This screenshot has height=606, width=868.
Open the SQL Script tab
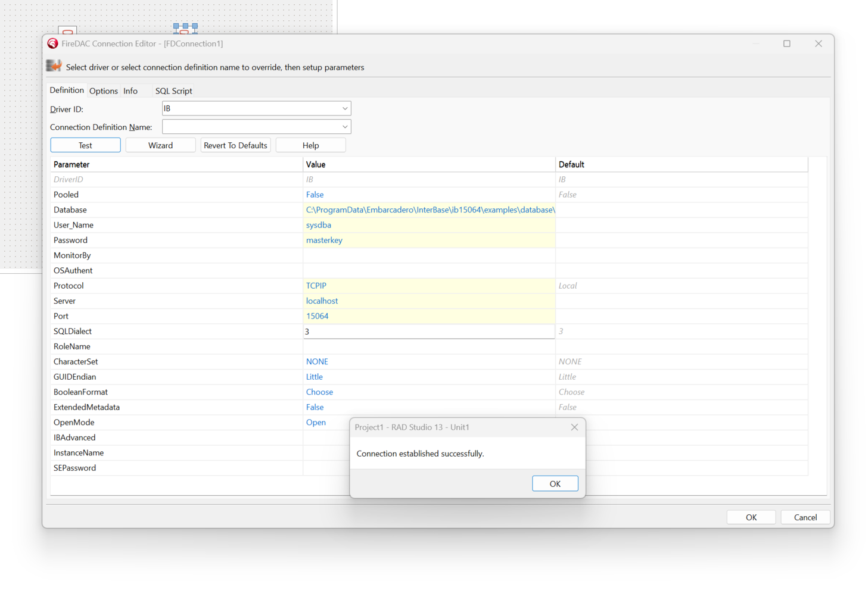tap(173, 91)
